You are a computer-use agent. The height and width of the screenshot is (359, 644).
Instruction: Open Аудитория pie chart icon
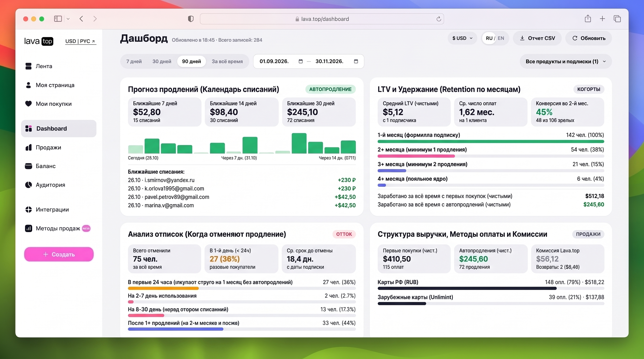click(29, 185)
